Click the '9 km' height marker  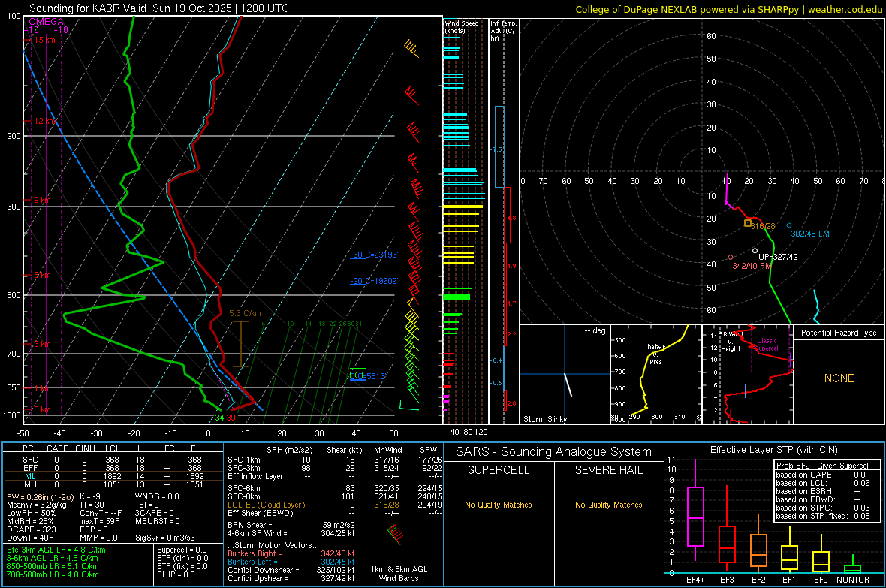[42, 201]
